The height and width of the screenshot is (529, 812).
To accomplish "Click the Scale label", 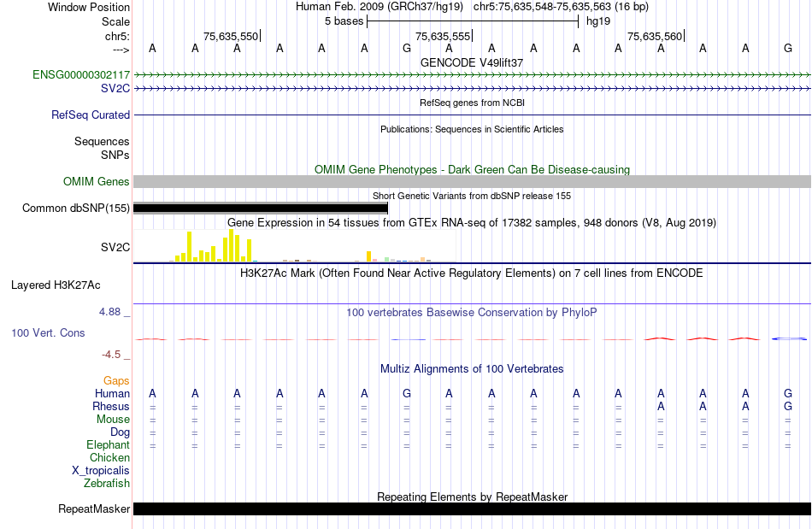I will click(x=115, y=21).
